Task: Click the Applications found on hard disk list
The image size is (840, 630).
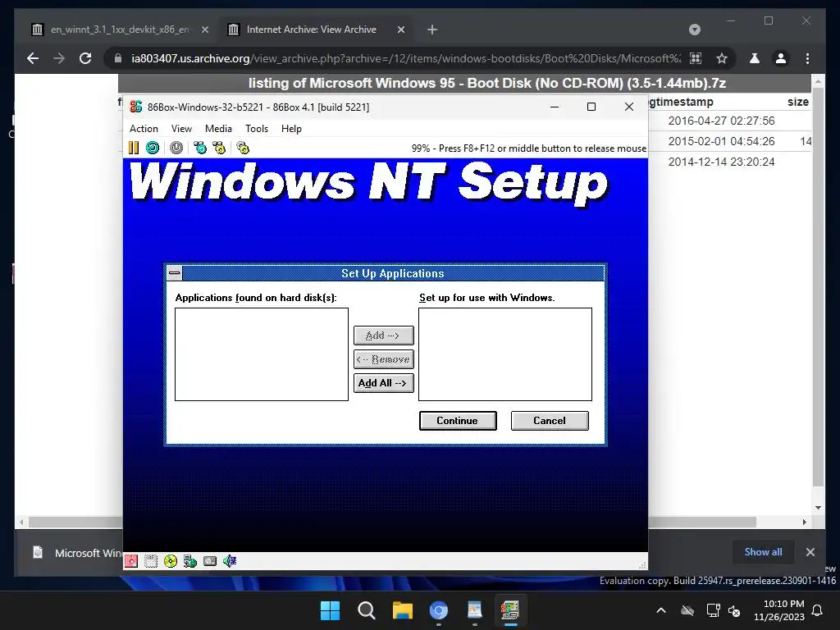Action: [x=262, y=354]
